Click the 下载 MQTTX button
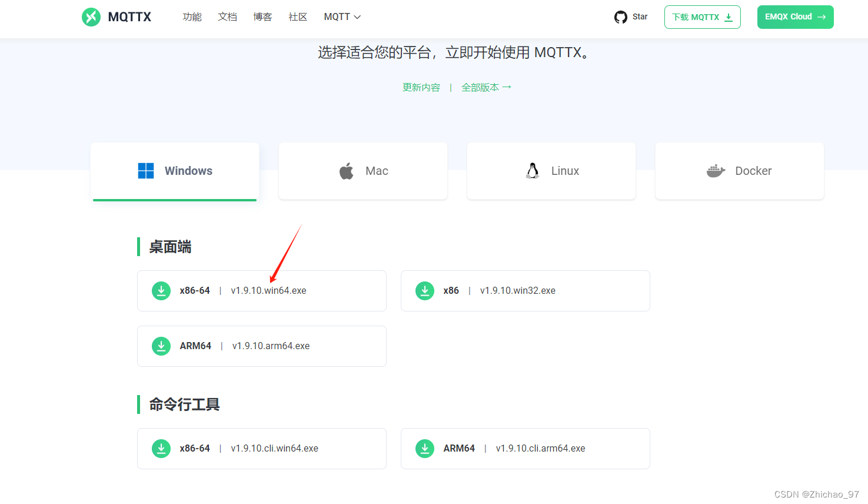 (x=703, y=17)
